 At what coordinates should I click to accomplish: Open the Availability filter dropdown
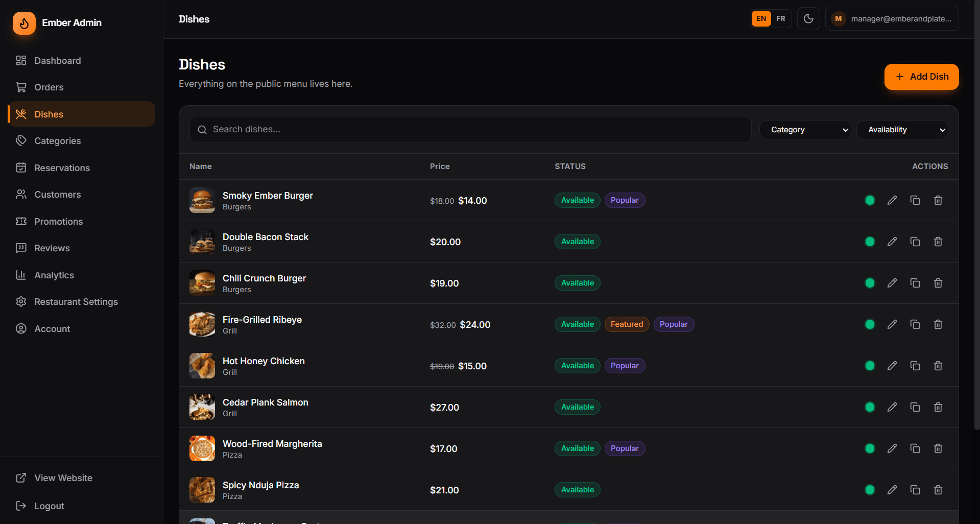click(902, 130)
